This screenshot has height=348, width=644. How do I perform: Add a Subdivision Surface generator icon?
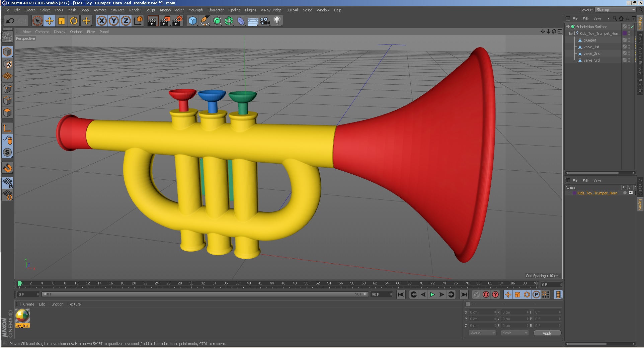coord(217,21)
